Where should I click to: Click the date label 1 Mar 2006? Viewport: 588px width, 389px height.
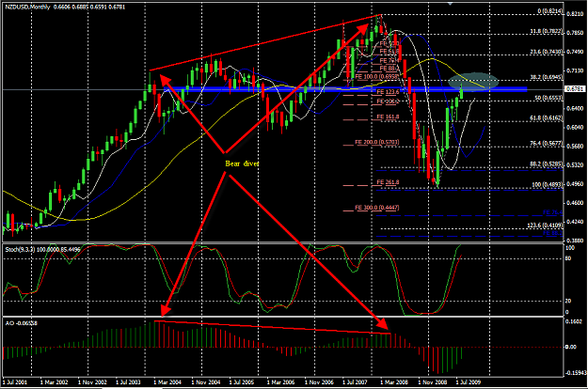281,382
